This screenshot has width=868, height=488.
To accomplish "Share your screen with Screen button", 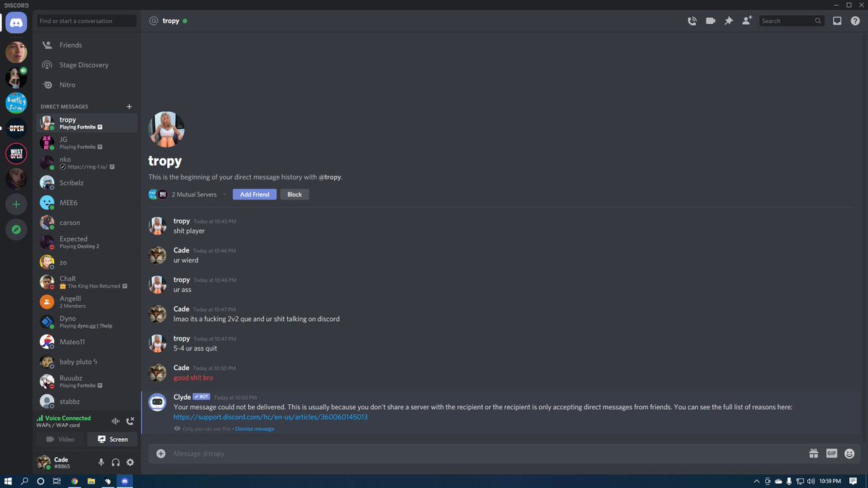I will coord(112,439).
